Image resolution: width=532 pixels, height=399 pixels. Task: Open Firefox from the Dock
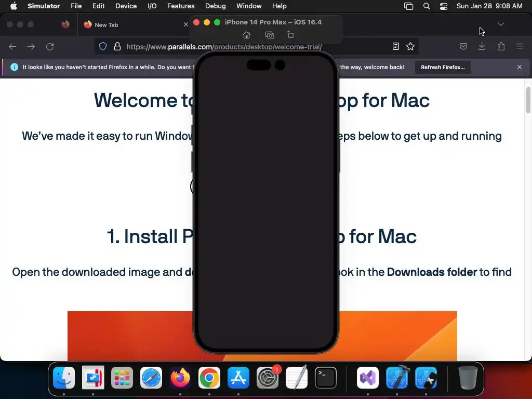[x=180, y=378]
